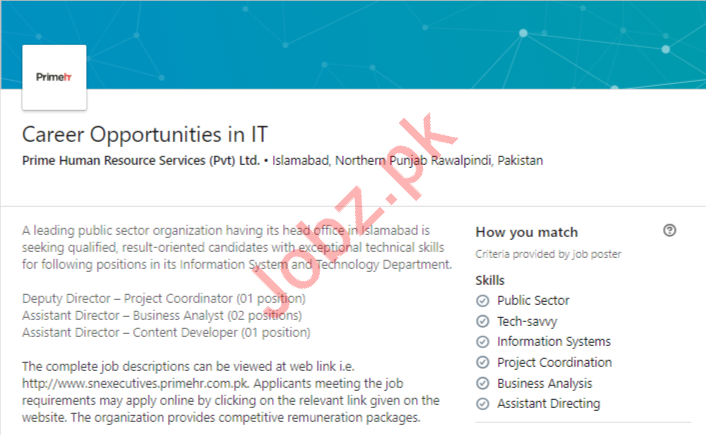The height and width of the screenshot is (435, 706).
Task: Open the How you match help icon
Action: [x=670, y=231]
